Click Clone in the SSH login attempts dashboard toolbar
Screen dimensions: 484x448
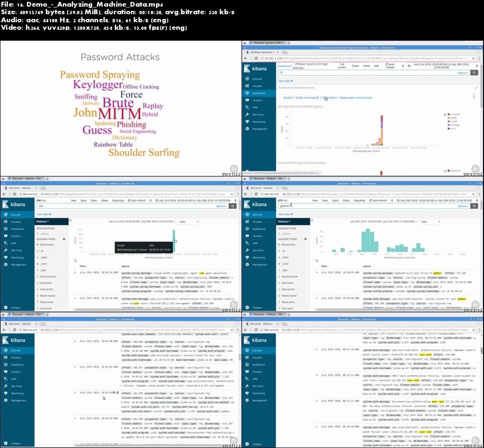[366, 66]
